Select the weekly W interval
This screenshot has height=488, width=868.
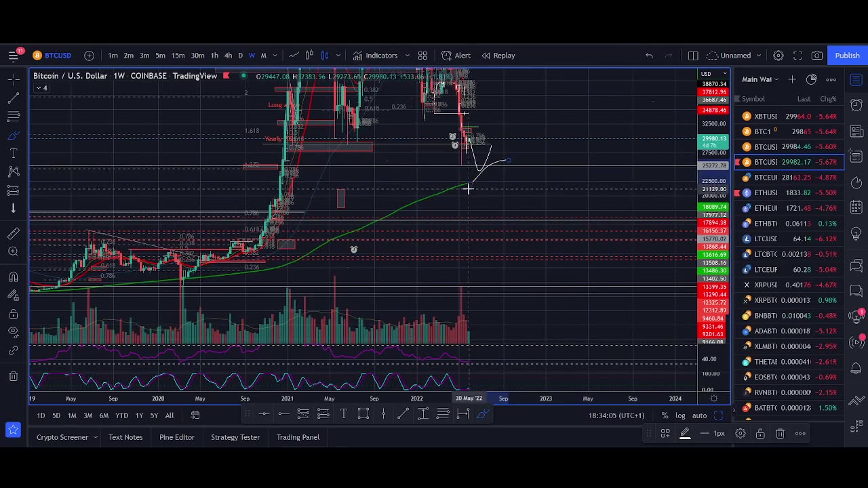pyautogui.click(x=252, y=56)
